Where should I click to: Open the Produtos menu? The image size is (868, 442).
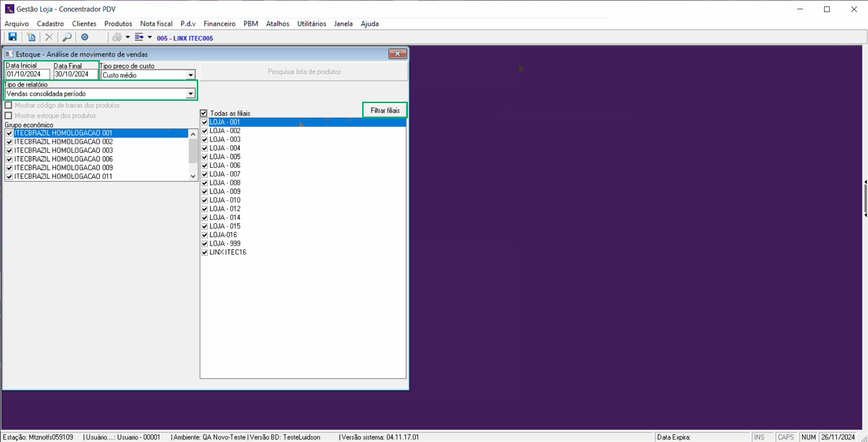click(118, 24)
